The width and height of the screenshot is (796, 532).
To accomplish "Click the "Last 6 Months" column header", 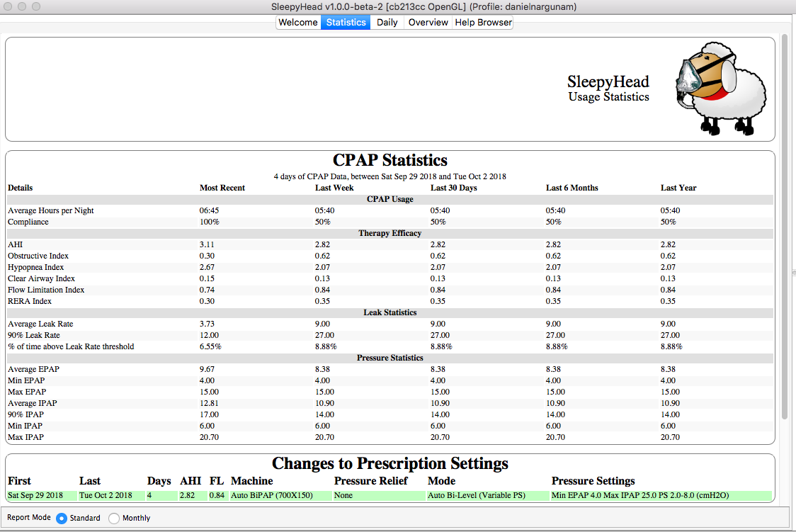I will 572,188.
